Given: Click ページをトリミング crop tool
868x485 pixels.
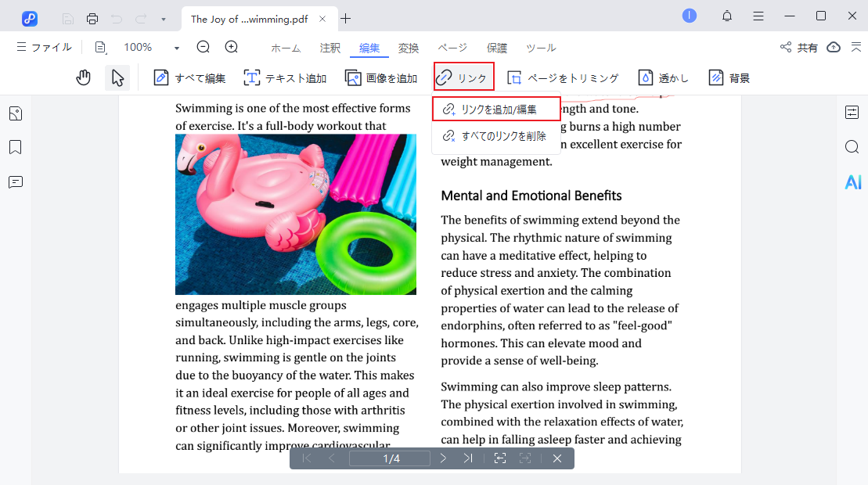Looking at the screenshot, I should (563, 78).
